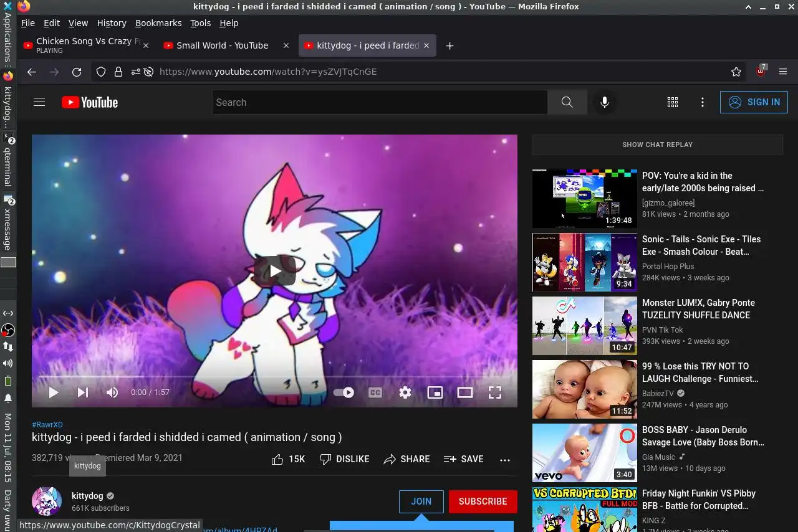Open the View menu

point(78,23)
